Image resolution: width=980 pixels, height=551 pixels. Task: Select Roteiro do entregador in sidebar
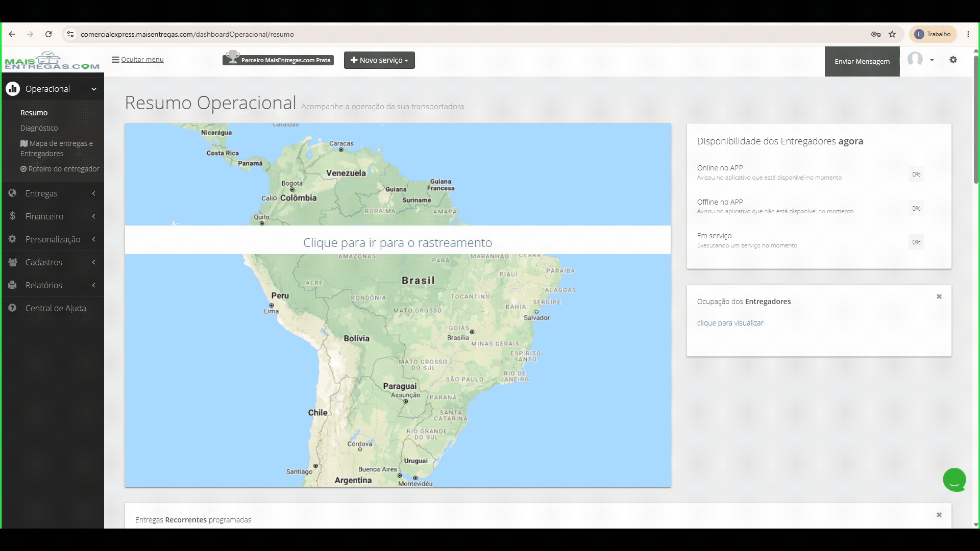pos(60,169)
